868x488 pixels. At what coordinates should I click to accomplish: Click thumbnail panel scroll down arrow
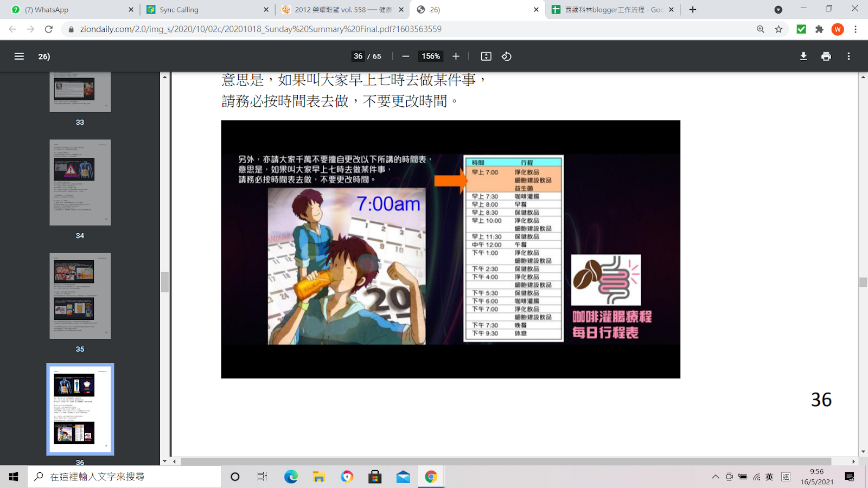(164, 461)
